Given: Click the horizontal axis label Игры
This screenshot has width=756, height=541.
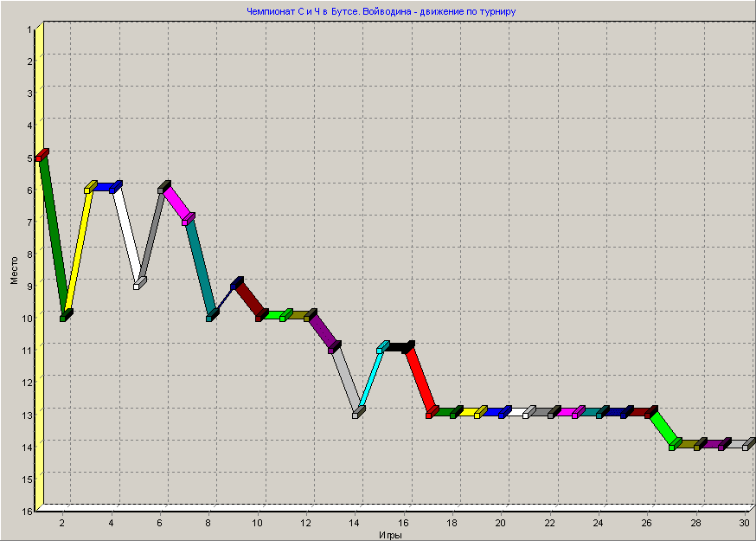Looking at the screenshot, I should [390, 535].
